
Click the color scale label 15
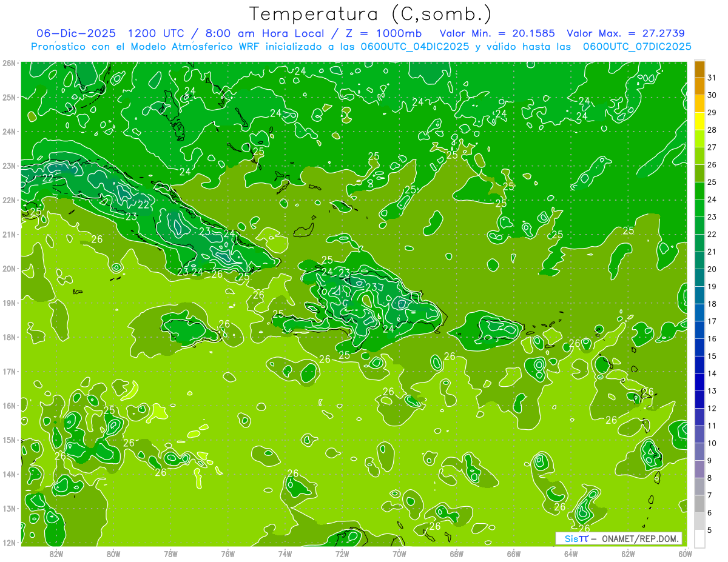(x=712, y=356)
